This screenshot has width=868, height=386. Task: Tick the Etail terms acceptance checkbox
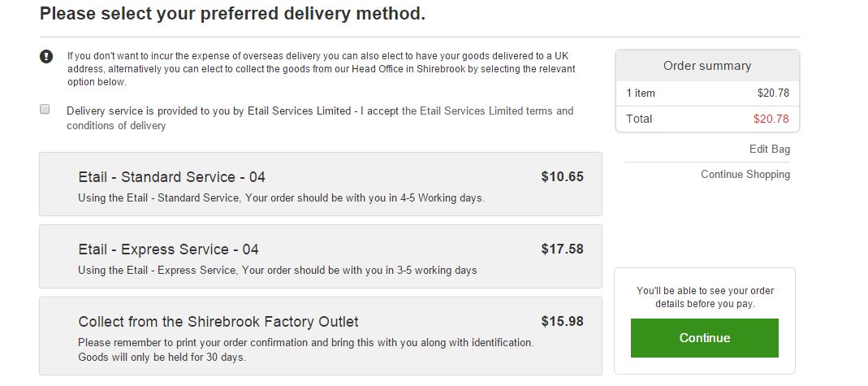click(x=45, y=109)
